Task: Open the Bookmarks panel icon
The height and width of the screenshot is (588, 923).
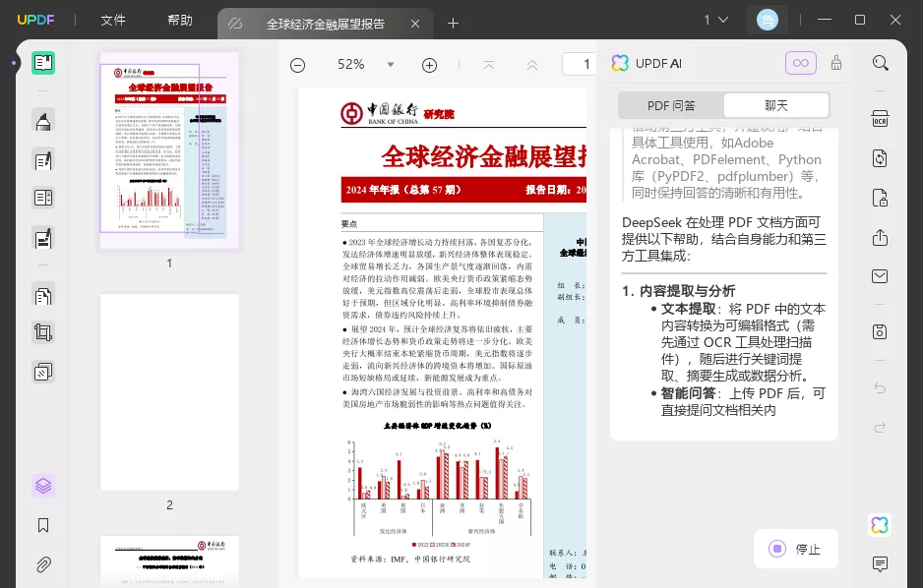Action: click(x=43, y=525)
